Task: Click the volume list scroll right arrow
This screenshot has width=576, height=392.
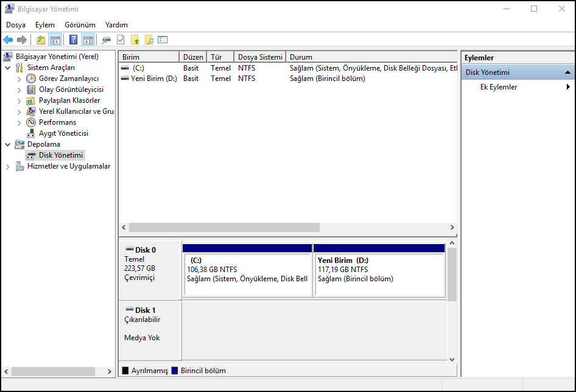Action: [452, 228]
